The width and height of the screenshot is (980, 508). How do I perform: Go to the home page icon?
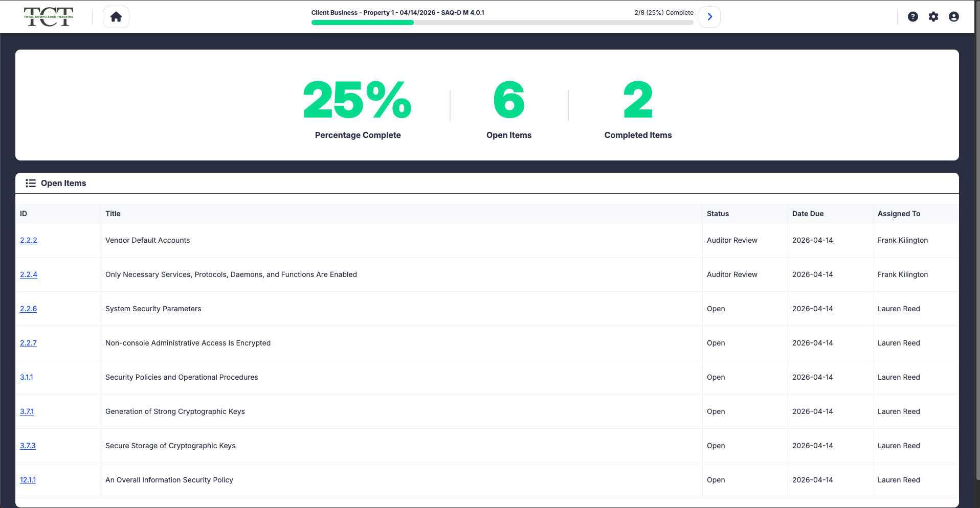[116, 17]
